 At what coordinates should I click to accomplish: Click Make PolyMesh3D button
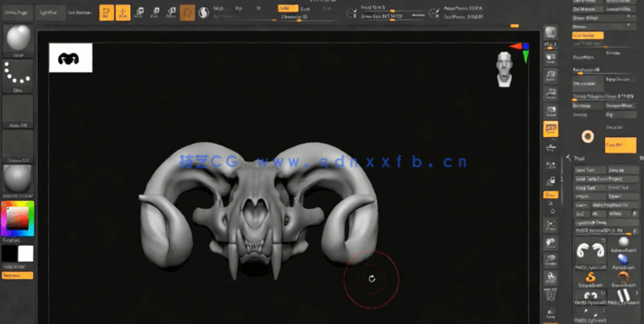click(x=615, y=204)
